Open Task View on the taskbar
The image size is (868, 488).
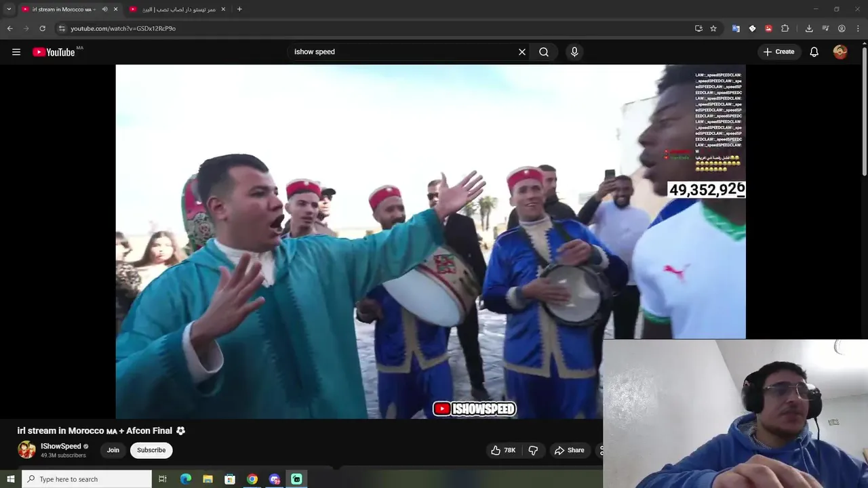[163, 479]
